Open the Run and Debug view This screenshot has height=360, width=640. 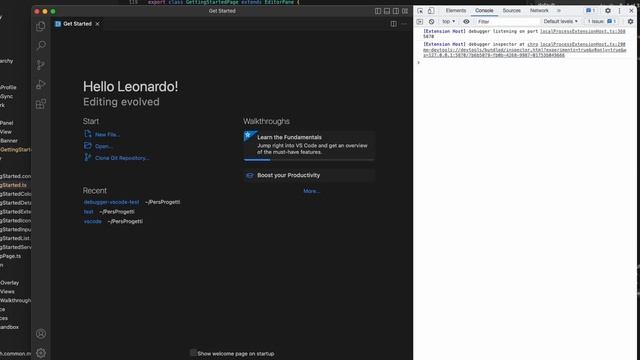pos(41,84)
